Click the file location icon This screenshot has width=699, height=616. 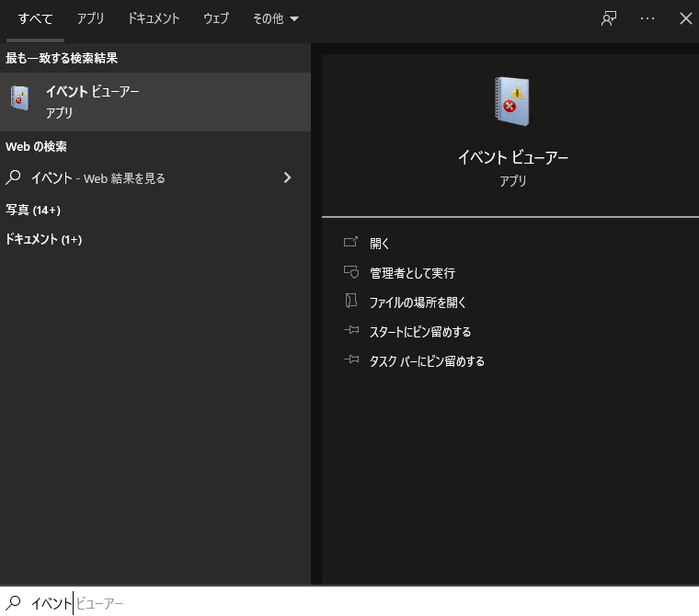[350, 301]
